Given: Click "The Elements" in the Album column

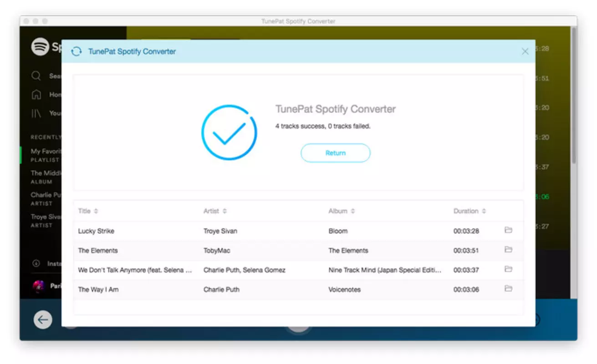Looking at the screenshot, I should (348, 251).
